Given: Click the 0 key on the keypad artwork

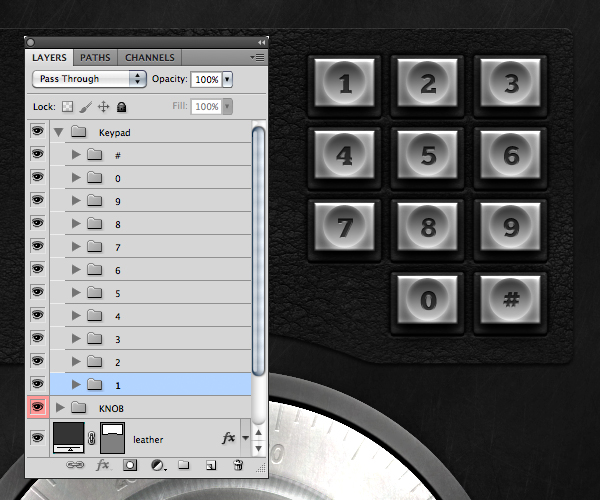Looking at the screenshot, I should coord(428,300).
